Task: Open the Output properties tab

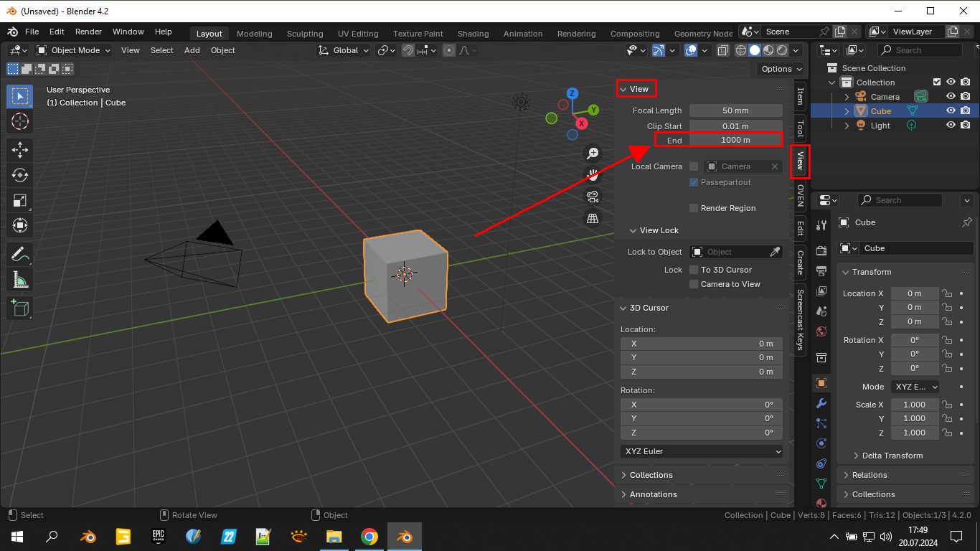Action: [821, 271]
